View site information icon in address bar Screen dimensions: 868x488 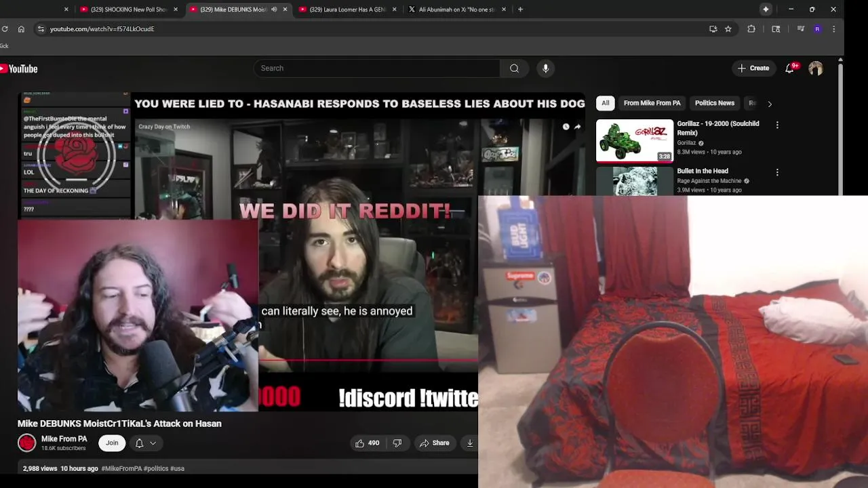pos(41,29)
